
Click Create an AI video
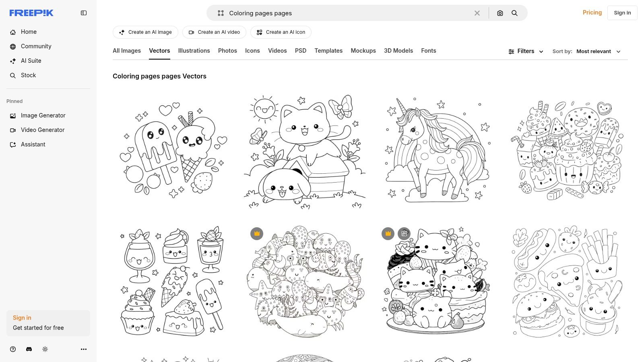pyautogui.click(x=214, y=32)
